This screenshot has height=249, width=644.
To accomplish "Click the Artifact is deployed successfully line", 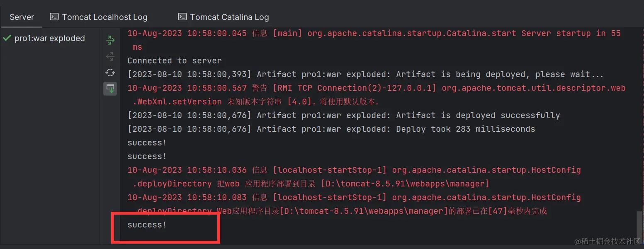I will pos(344,115).
